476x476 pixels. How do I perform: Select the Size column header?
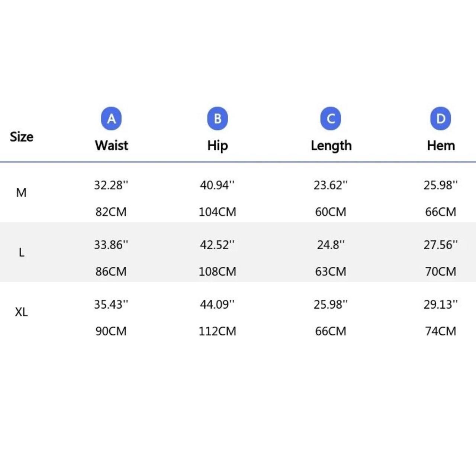coord(22,137)
